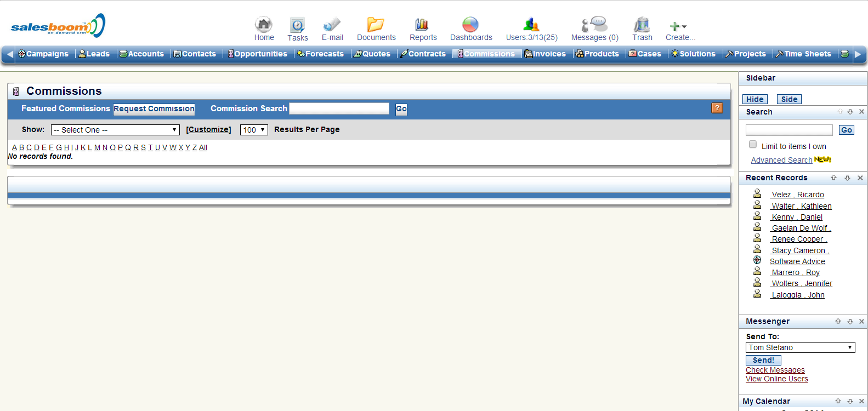Switch to the Invoices tab

545,54
